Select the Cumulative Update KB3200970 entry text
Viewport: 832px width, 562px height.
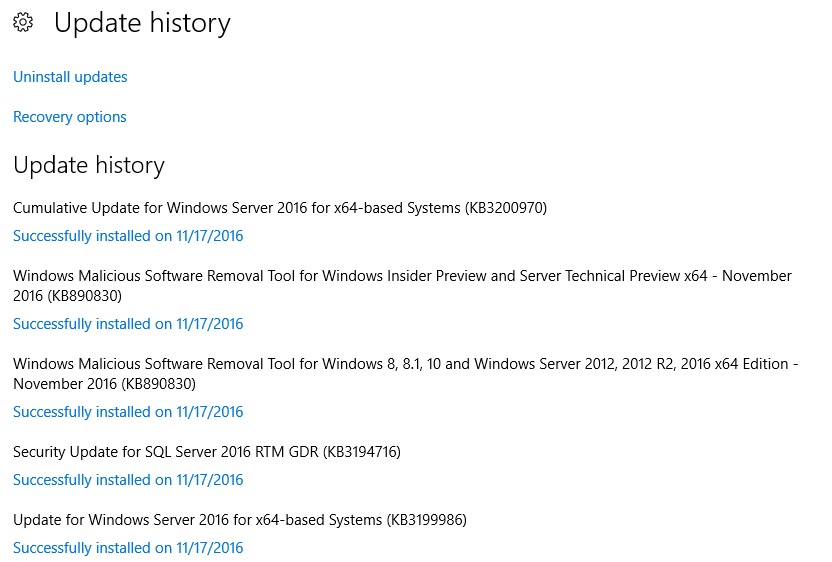(280, 207)
